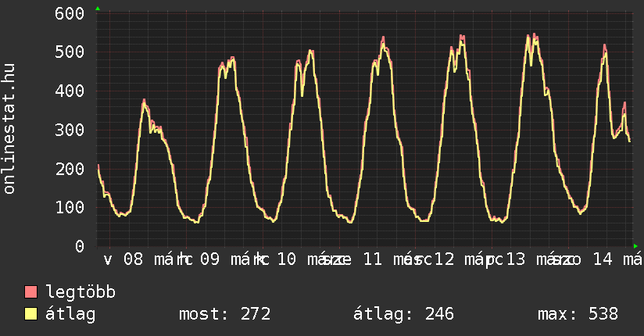Click the 'max: 538' statistic
Screen dimensions: 644x336
click(x=578, y=314)
